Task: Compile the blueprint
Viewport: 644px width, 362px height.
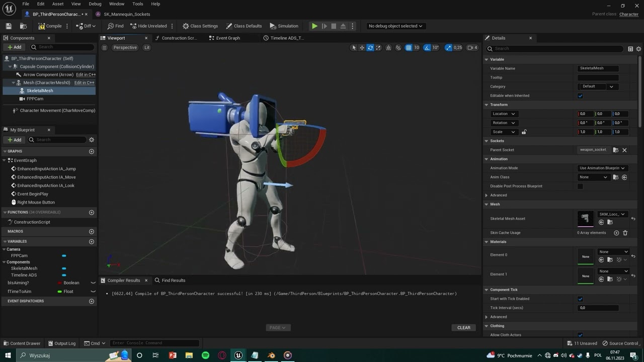Action: [x=50, y=26]
